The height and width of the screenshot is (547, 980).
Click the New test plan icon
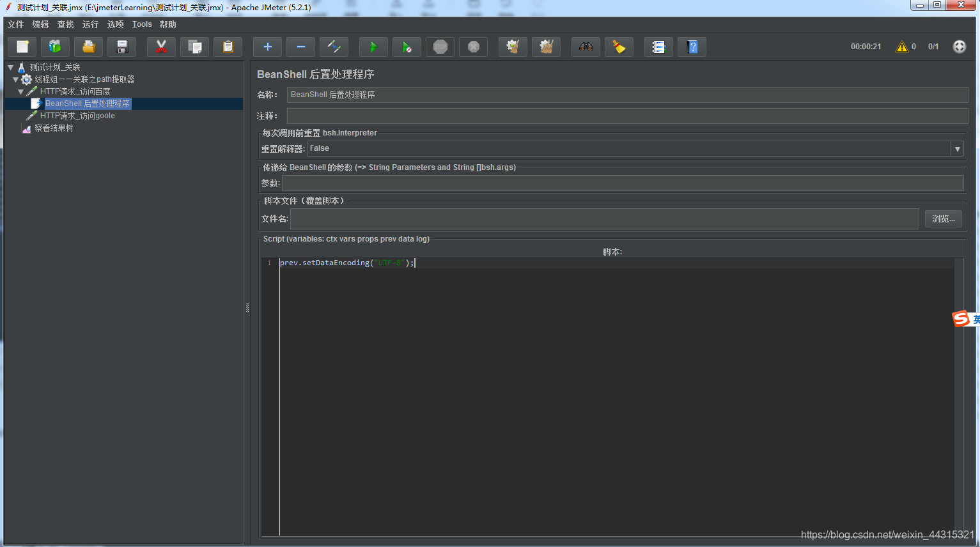pyautogui.click(x=22, y=47)
